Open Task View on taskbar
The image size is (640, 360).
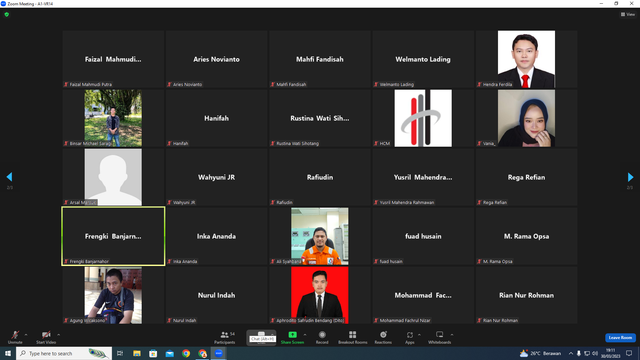tap(120, 353)
